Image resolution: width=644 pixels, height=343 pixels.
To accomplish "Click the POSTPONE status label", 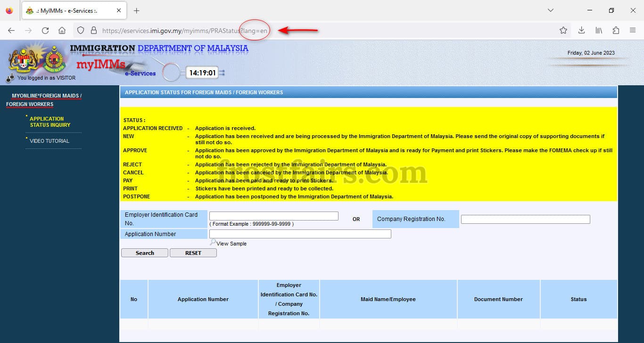I will 137,196.
